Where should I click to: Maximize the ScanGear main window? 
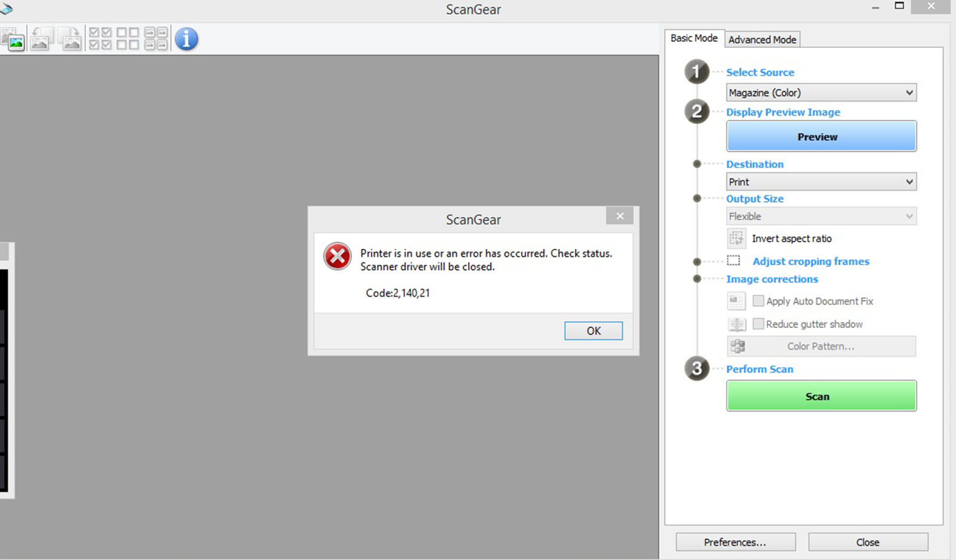(899, 6)
